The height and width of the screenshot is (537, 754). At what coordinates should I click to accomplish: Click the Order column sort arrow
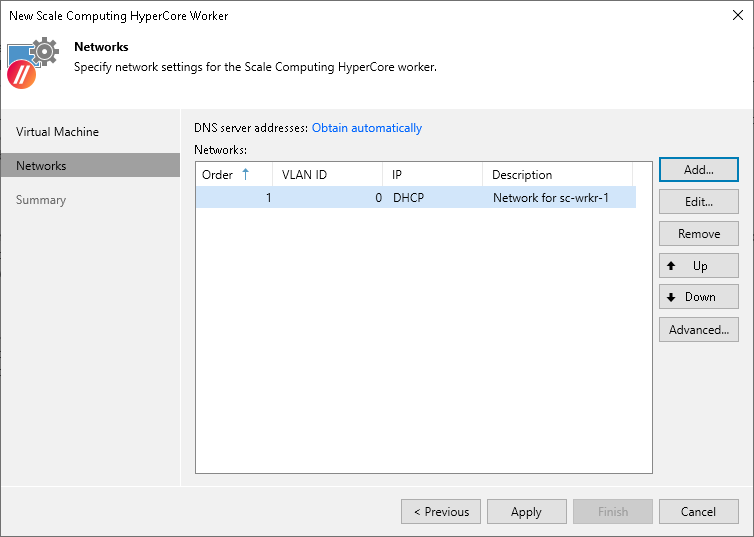tap(245, 174)
